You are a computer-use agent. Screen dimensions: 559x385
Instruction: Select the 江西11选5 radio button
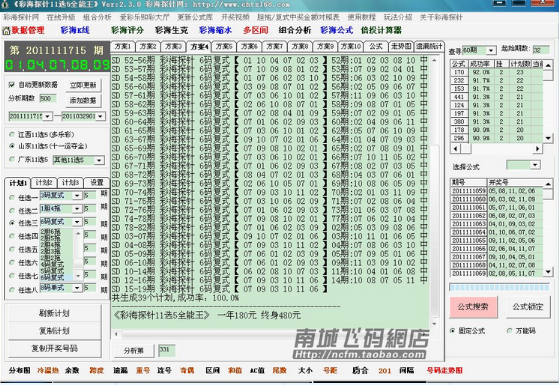pyautogui.click(x=12, y=134)
